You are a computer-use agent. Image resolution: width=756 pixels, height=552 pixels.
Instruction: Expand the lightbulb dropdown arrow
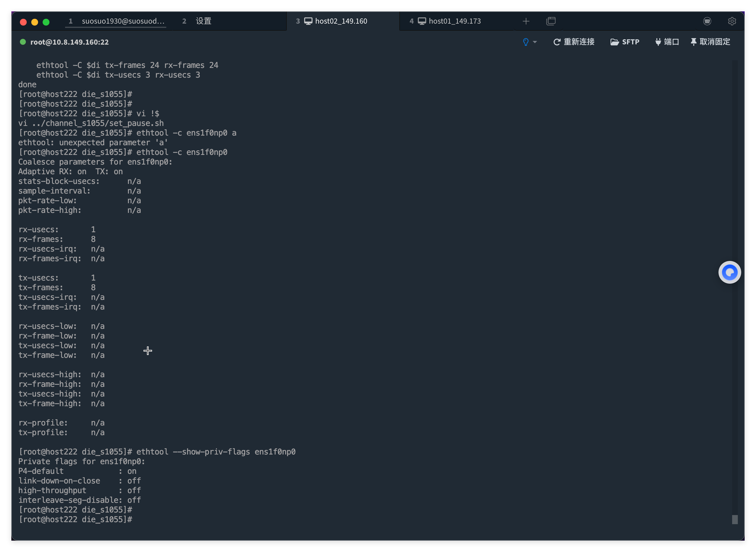tap(535, 42)
